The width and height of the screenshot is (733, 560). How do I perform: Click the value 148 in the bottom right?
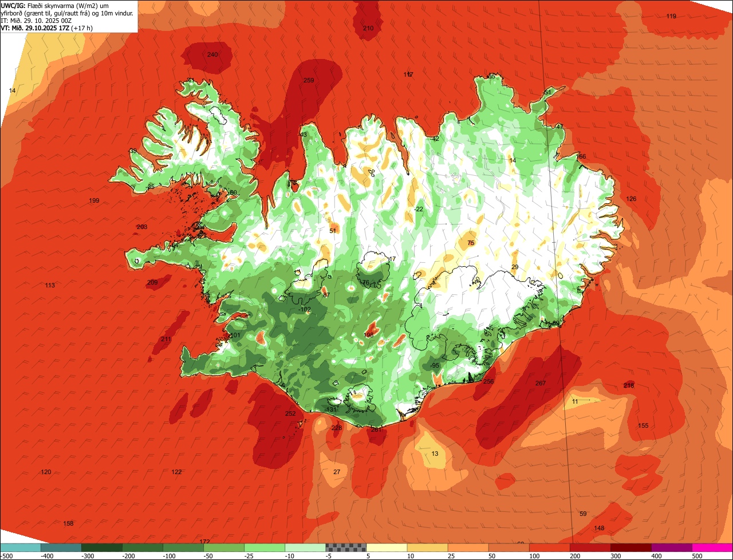[599, 528]
